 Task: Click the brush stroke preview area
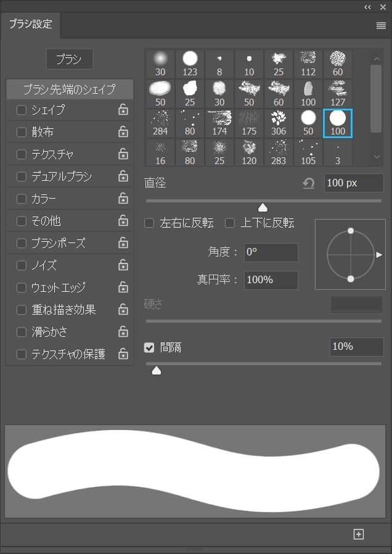195,471
